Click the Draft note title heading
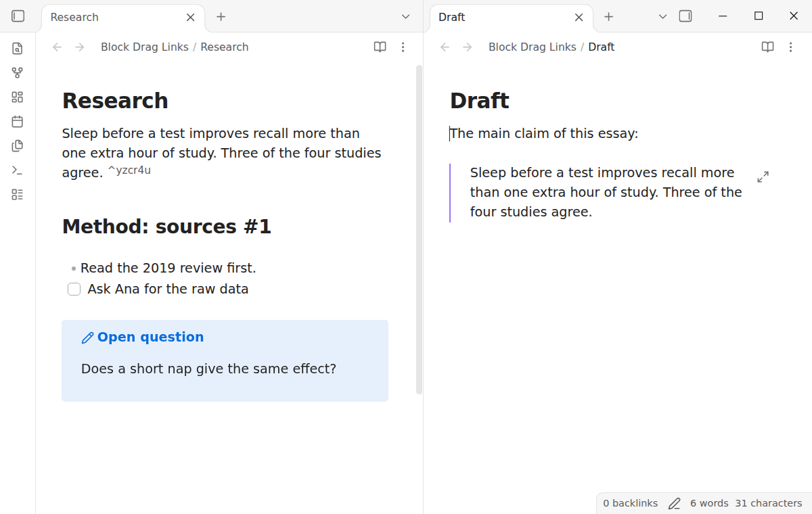812x514 pixels. coord(480,100)
